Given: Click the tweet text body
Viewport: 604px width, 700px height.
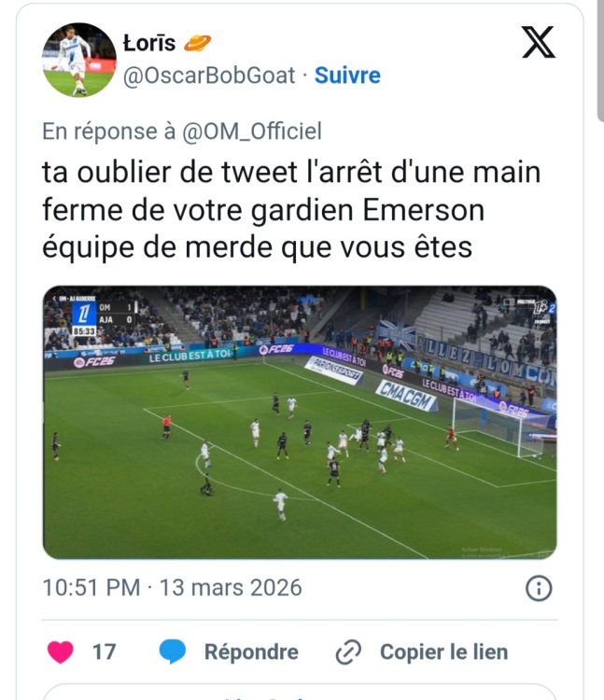Looking at the screenshot, I should point(291,209).
